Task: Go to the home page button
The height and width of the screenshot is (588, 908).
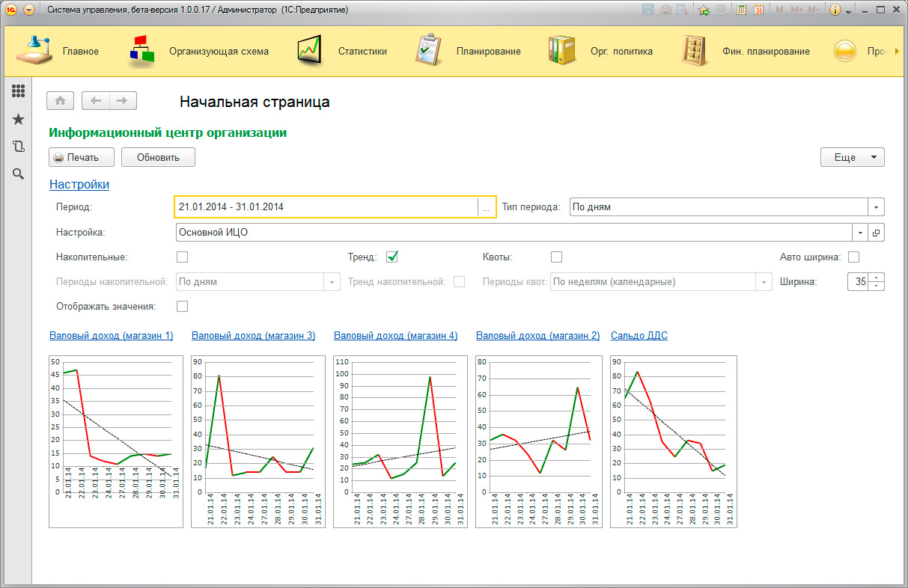Action: 61,101
